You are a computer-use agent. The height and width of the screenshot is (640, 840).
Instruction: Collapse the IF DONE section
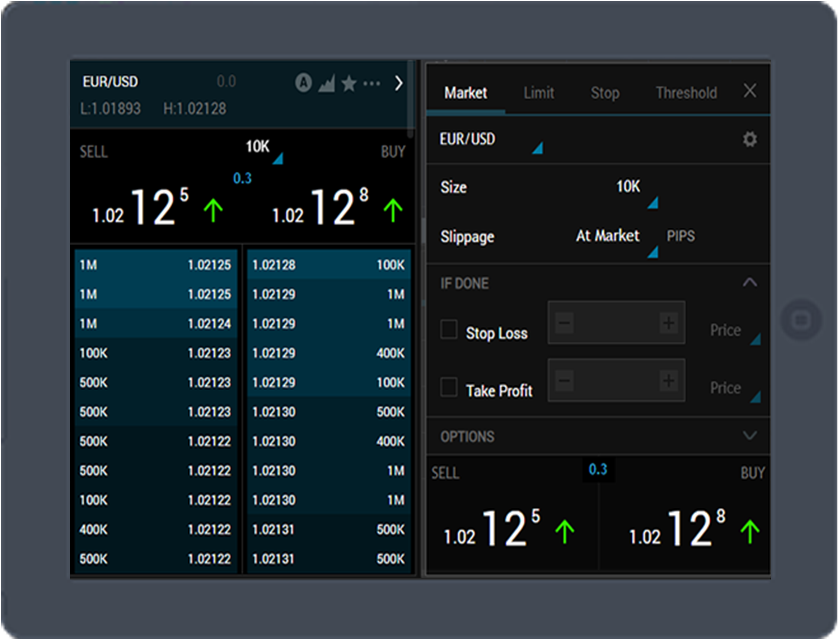click(749, 283)
